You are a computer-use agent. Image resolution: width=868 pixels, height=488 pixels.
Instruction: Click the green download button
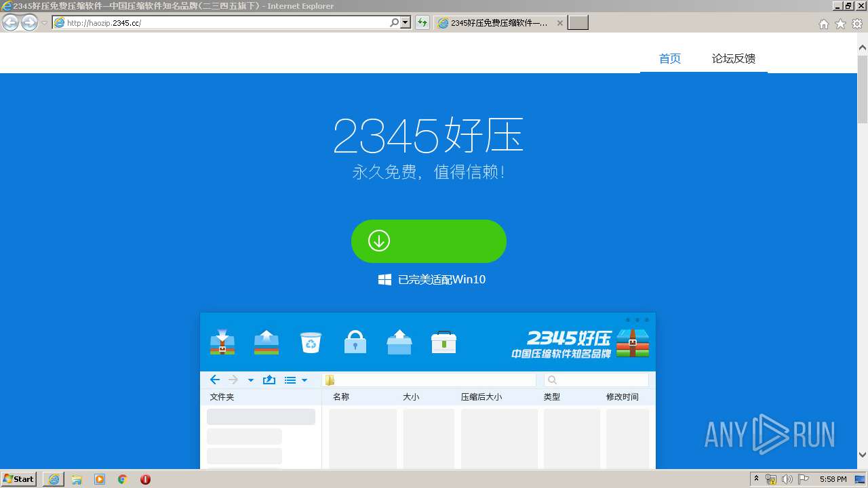tap(429, 241)
